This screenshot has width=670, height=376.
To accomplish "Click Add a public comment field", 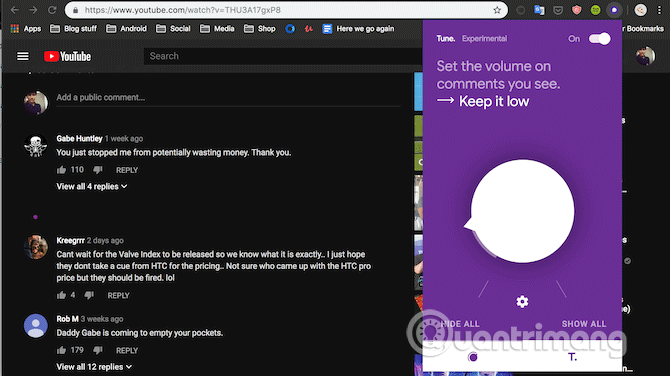I will (228, 97).
